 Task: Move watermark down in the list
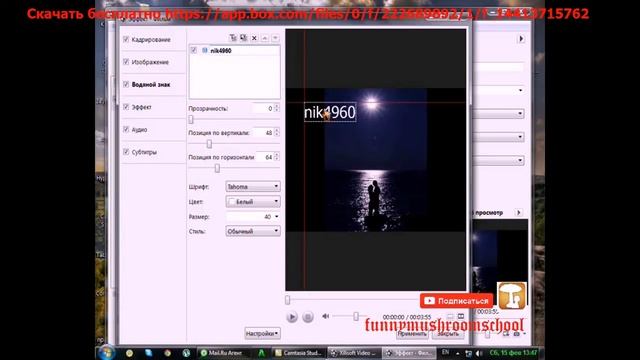coord(276,38)
